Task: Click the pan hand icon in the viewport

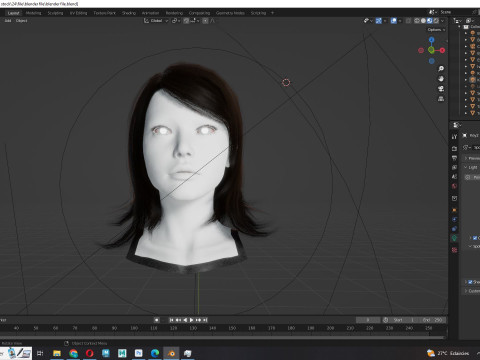Action: [x=441, y=79]
